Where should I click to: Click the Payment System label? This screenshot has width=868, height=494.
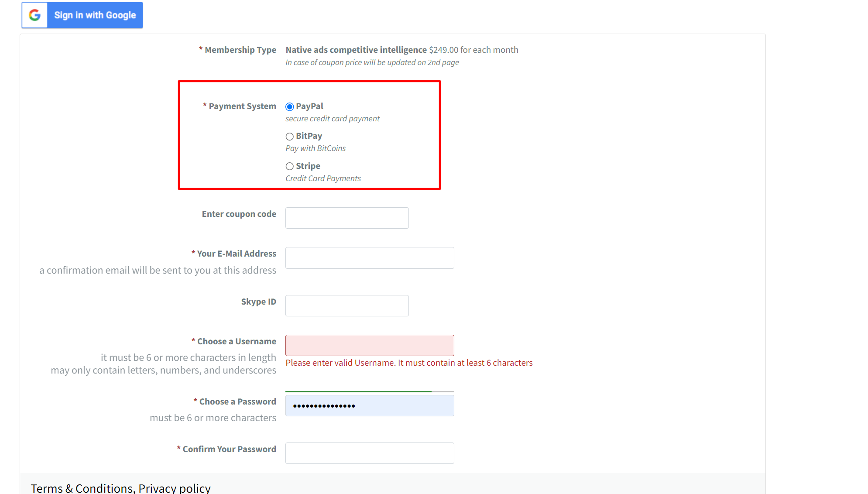tap(239, 106)
